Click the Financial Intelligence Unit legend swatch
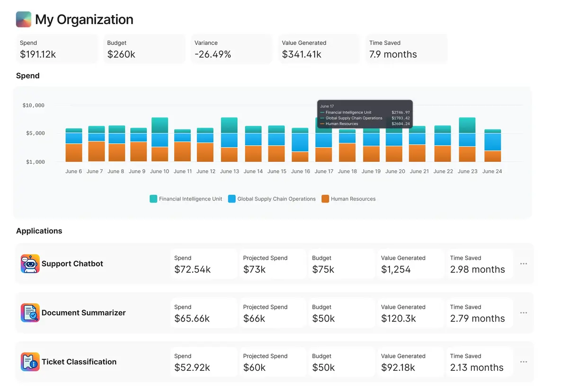The image size is (568, 392). tap(152, 199)
